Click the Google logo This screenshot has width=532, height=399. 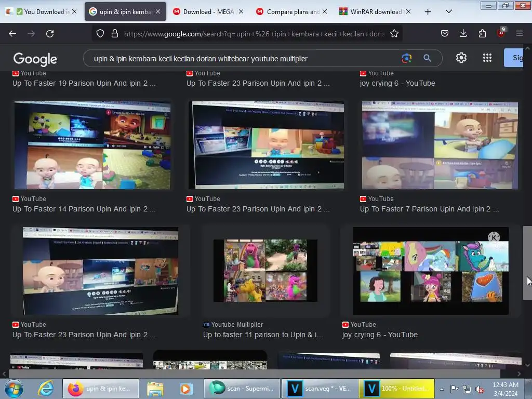pyautogui.click(x=35, y=59)
